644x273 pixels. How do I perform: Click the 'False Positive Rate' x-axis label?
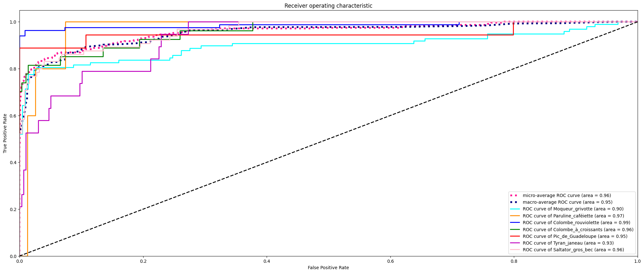(x=328, y=268)
